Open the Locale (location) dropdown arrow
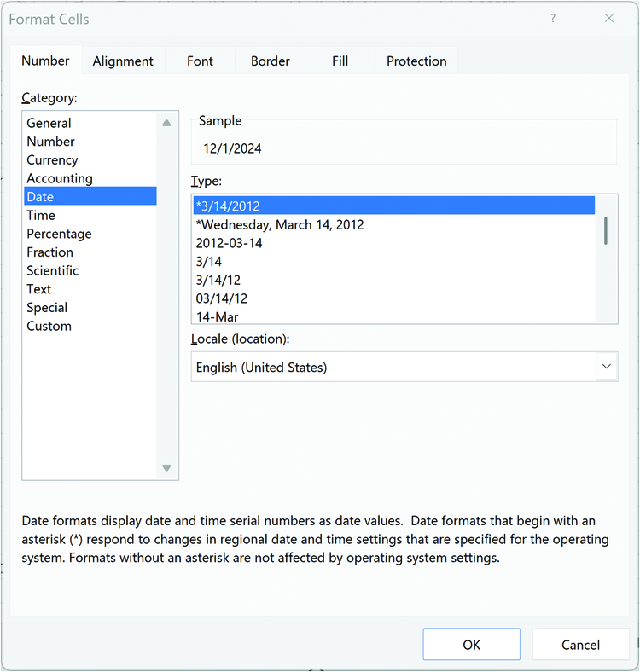Screen dimensions: 640x672 607,367
